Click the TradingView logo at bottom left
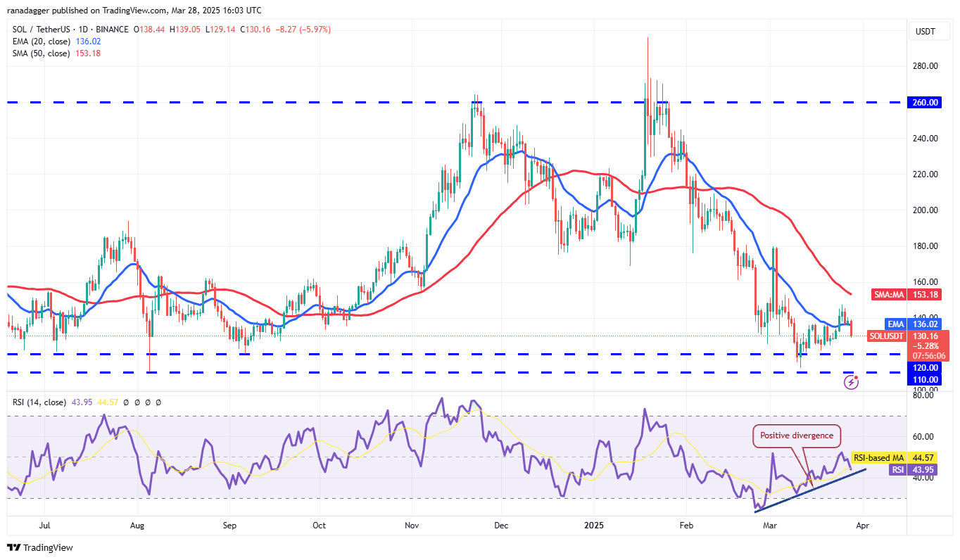960x560 pixels. [x=40, y=547]
